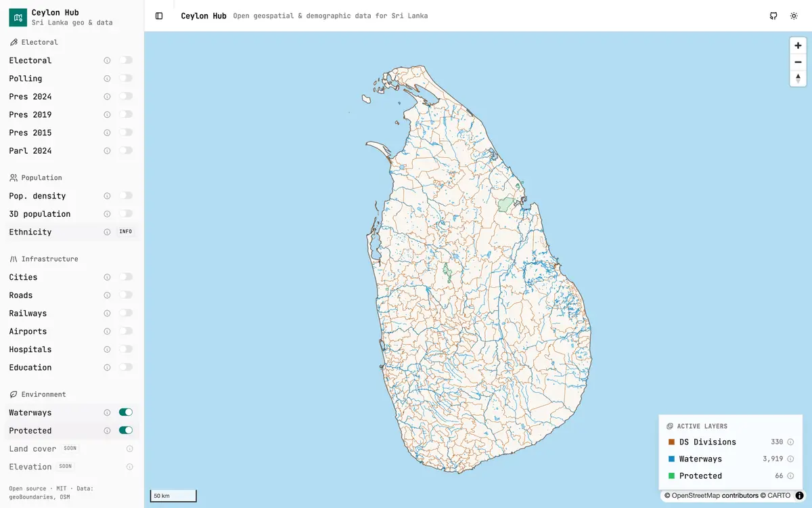Open the Parl 2024 info icon

click(x=107, y=150)
